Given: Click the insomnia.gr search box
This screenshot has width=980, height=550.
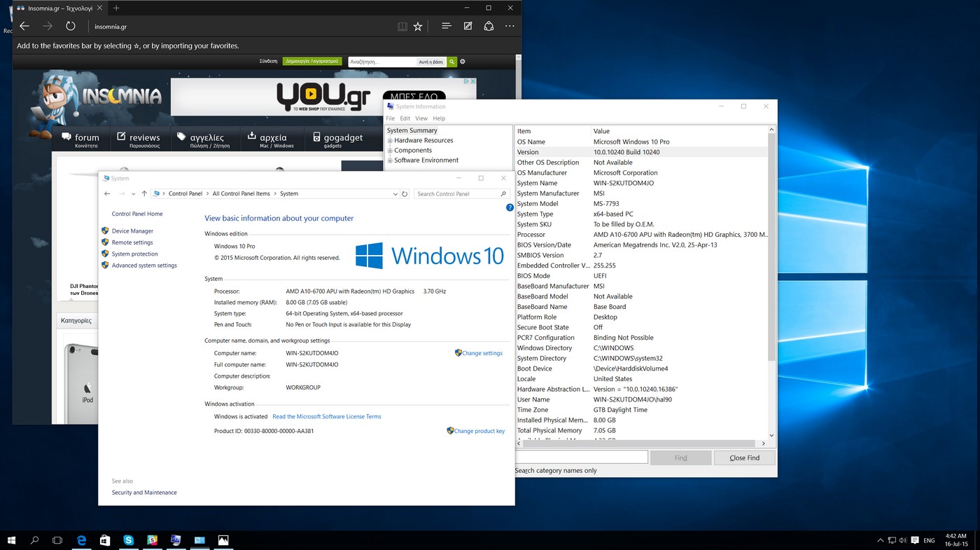Looking at the screenshot, I should (x=382, y=62).
